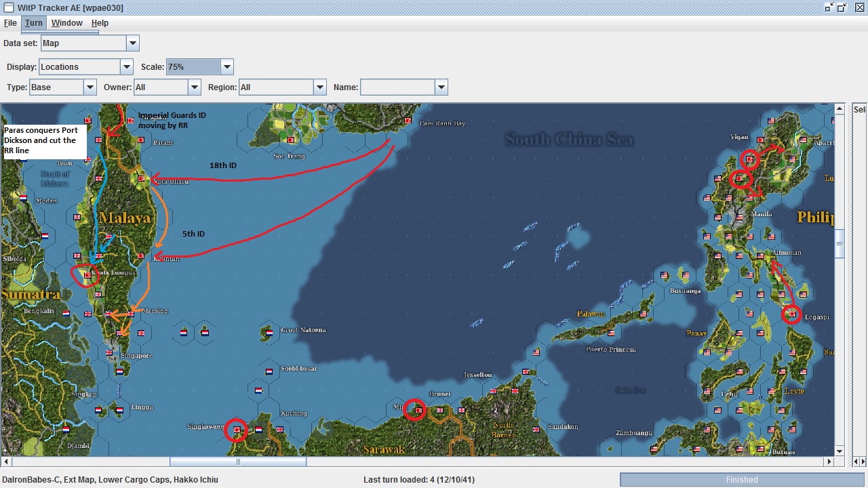Screen dimensions: 868x488
Task: Click the British flag beside Sandakan
Action: [x=537, y=430]
